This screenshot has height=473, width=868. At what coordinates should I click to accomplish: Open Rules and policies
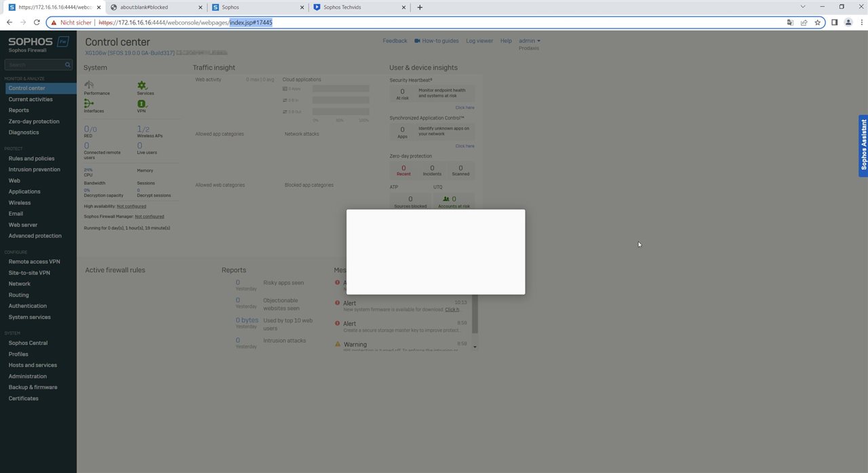pos(31,158)
